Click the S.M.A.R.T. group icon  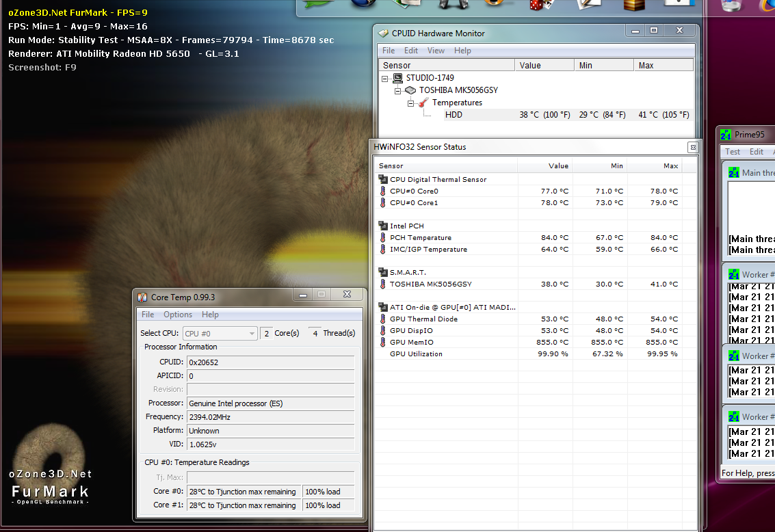[x=383, y=272]
